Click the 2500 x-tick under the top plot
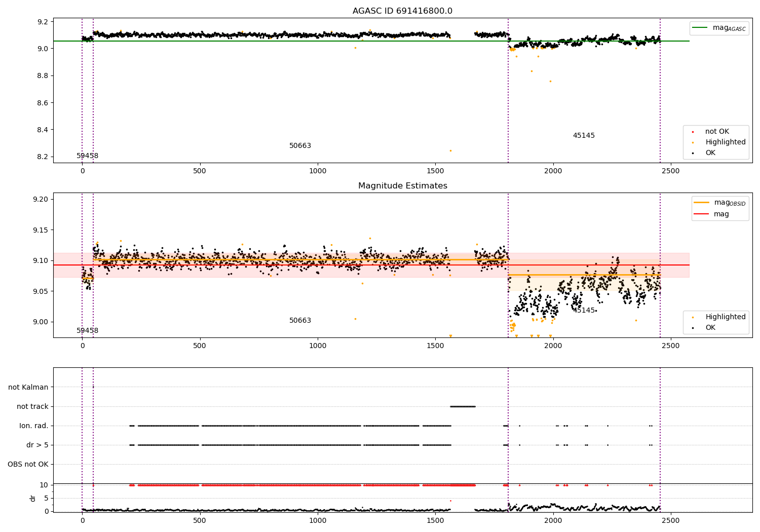Screen dimensions: 760x532 tap(671, 171)
